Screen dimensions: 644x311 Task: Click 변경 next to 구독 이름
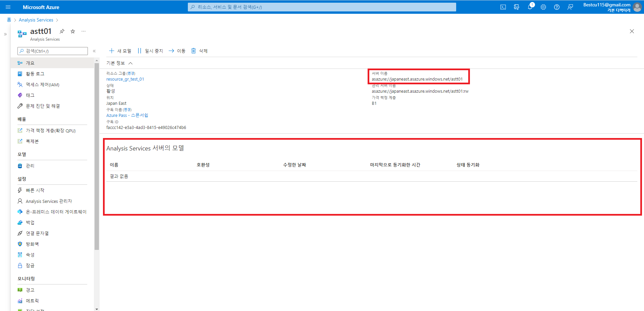[x=127, y=109]
